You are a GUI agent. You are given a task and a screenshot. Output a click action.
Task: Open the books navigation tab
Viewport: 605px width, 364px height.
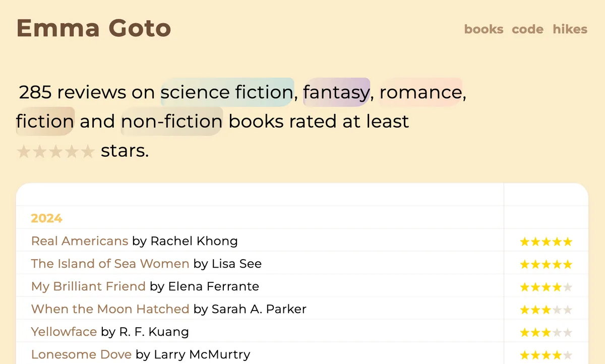pos(483,29)
